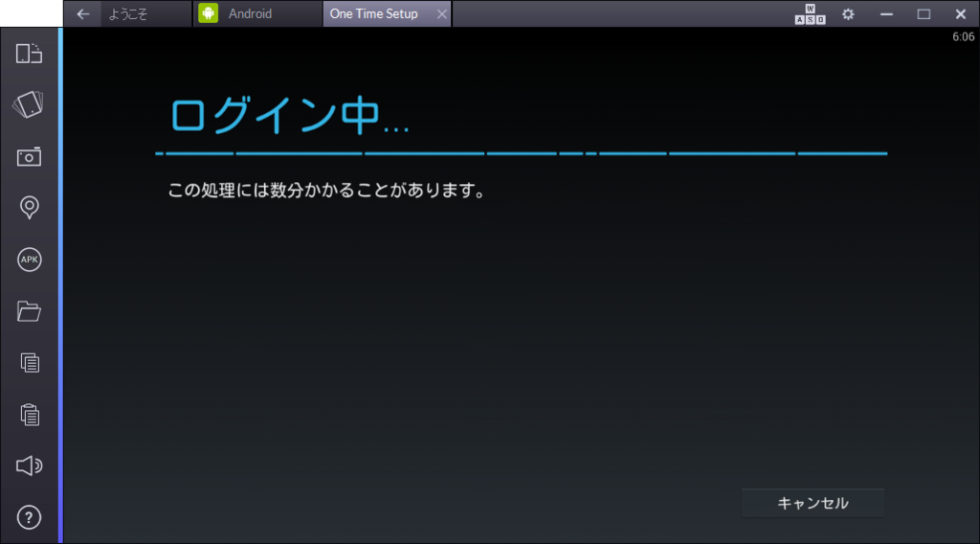Screen dimensions: 980x544
Task: Click the 6:06 clock display
Action: pos(963,36)
